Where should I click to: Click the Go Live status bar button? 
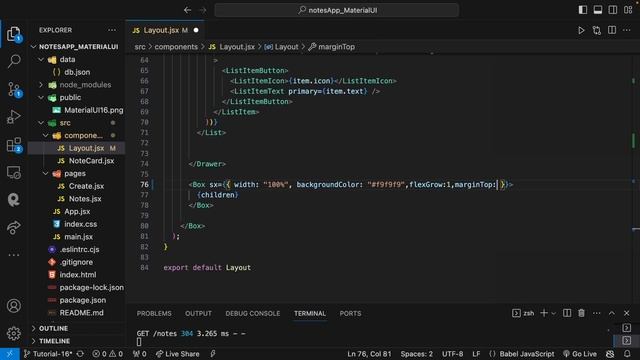580,354
